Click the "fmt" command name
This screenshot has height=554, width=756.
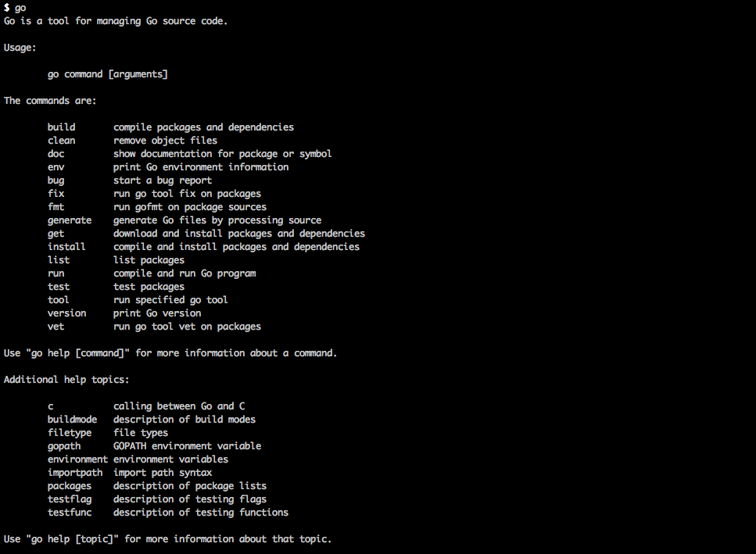pos(56,207)
